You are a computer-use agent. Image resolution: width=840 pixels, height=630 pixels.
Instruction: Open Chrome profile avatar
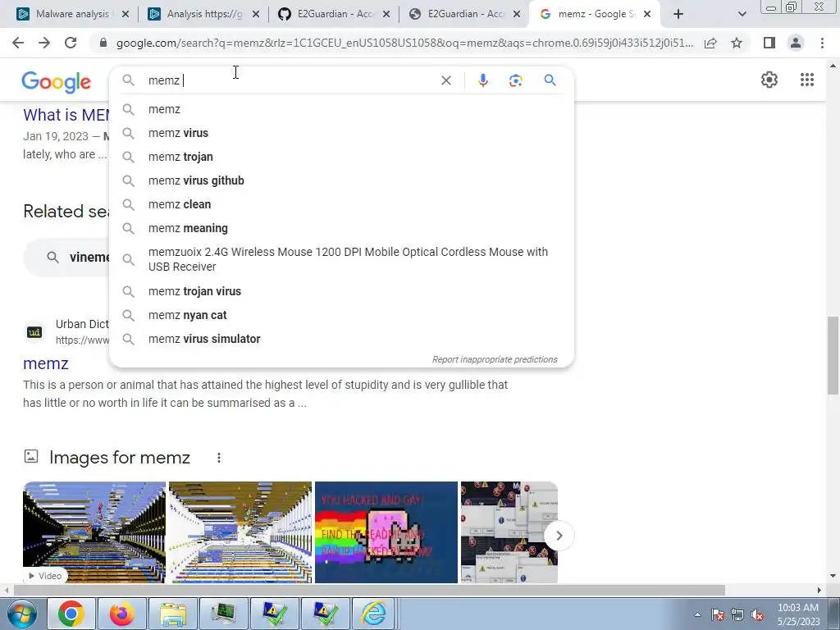click(796, 43)
